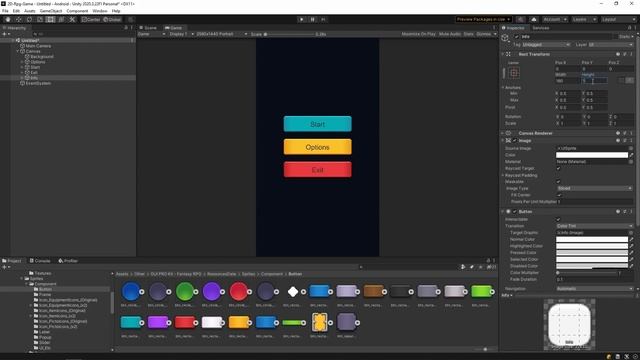Open the GameObject menu
The image size is (640, 360).
(x=51, y=11)
